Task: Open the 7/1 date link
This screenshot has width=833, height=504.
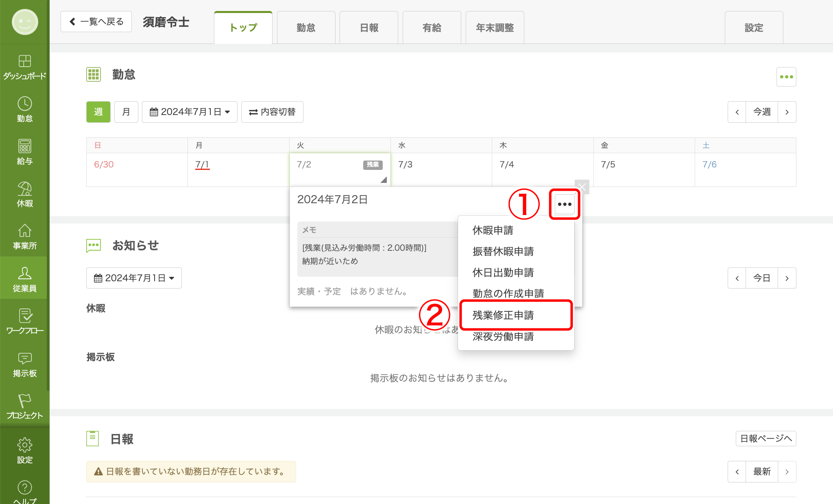Action: (202, 165)
